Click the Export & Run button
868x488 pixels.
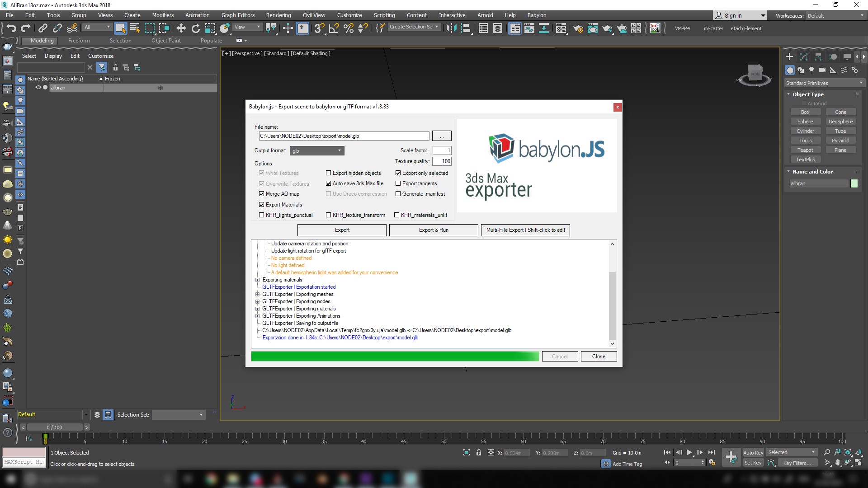[433, 230]
